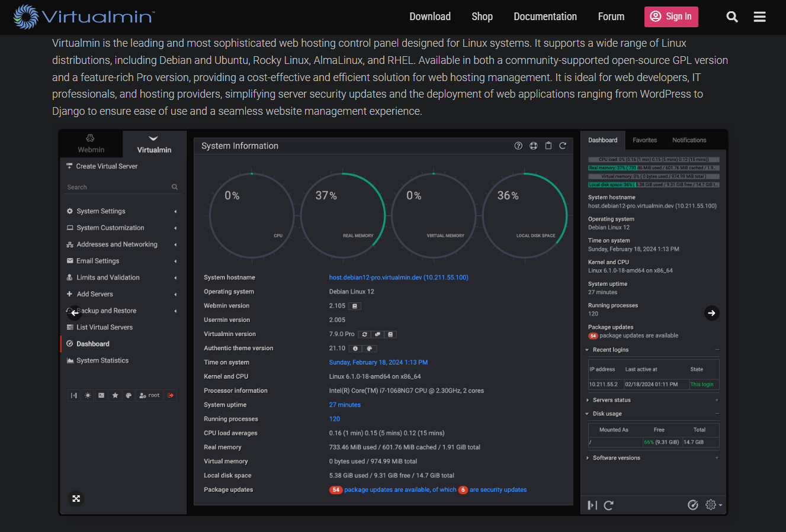Click the clipboard icon in System Information header
The height and width of the screenshot is (532, 786).
(548, 146)
